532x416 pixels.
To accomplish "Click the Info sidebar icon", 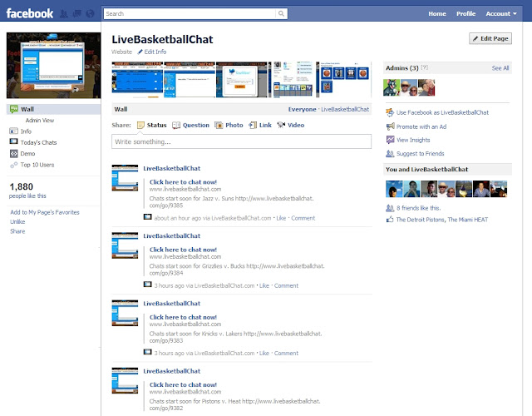I will click(13, 131).
